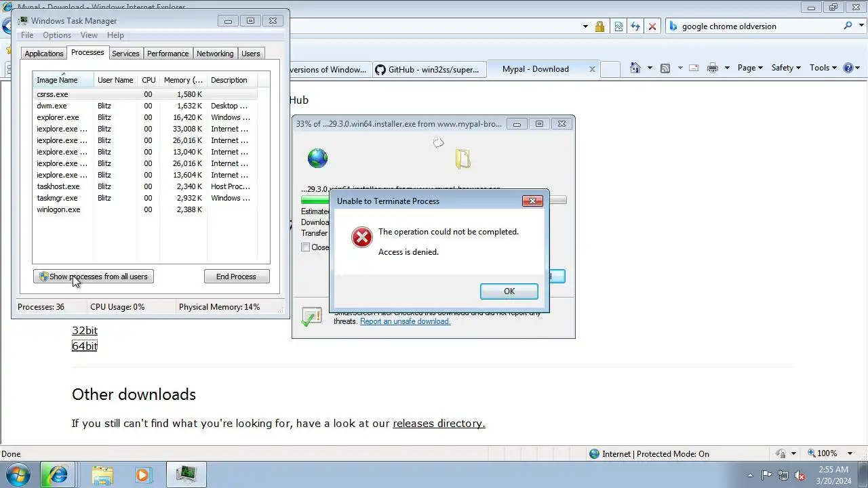This screenshot has height=488, width=868.
Task: Open the 32bit download link
Action: coord(85,330)
